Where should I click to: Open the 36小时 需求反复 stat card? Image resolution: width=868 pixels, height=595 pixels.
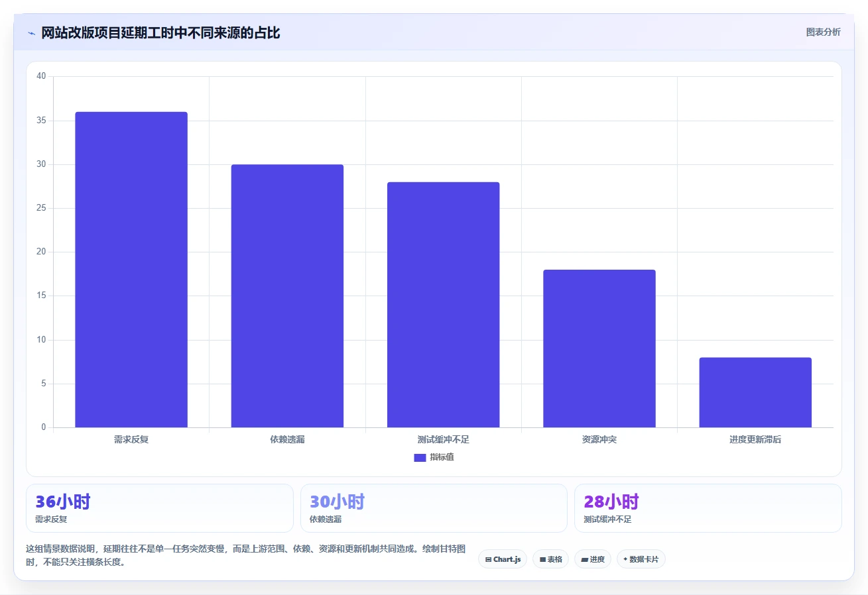point(160,508)
